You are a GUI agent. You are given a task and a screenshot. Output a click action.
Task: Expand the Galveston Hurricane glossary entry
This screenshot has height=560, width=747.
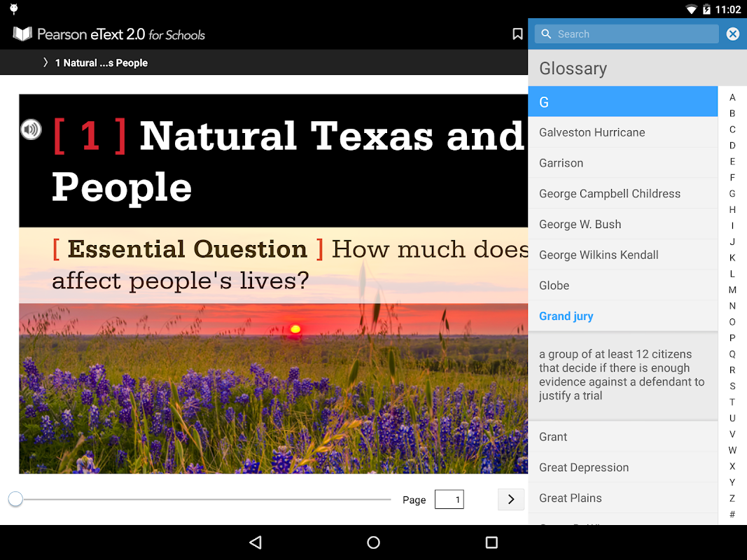(592, 132)
